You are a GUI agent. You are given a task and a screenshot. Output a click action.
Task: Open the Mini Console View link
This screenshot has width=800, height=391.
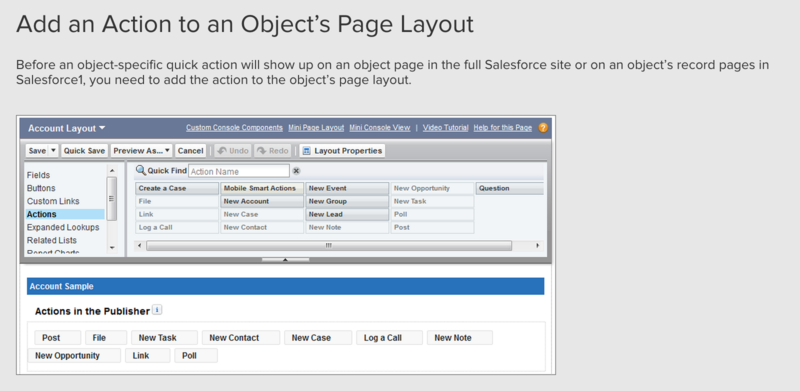[x=380, y=128]
